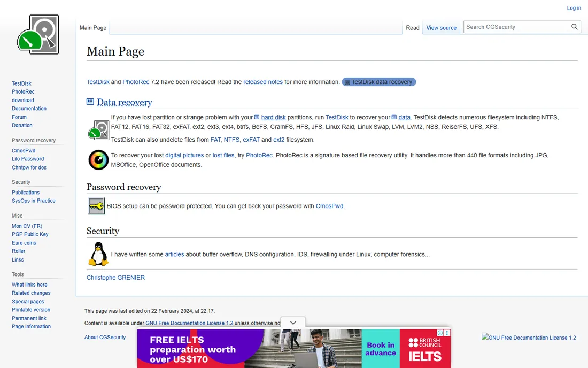Click the PhotoRec colorful eye icon
This screenshot has width=588, height=368.
point(99,160)
